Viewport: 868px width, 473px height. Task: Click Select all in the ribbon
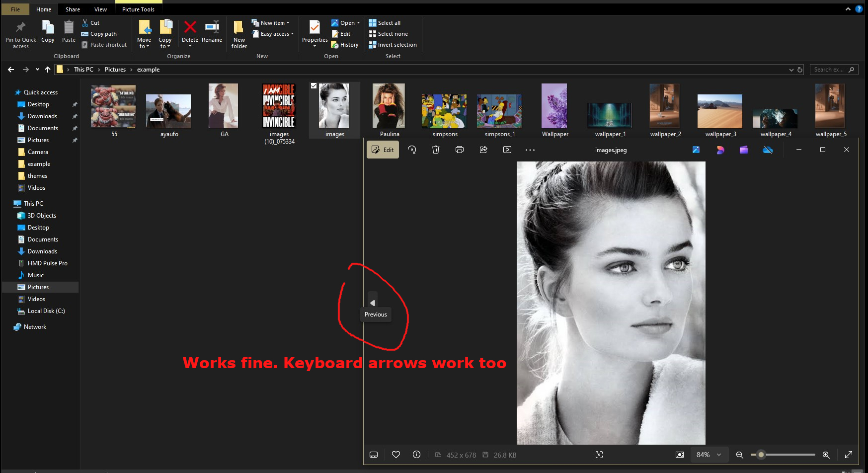tap(385, 23)
